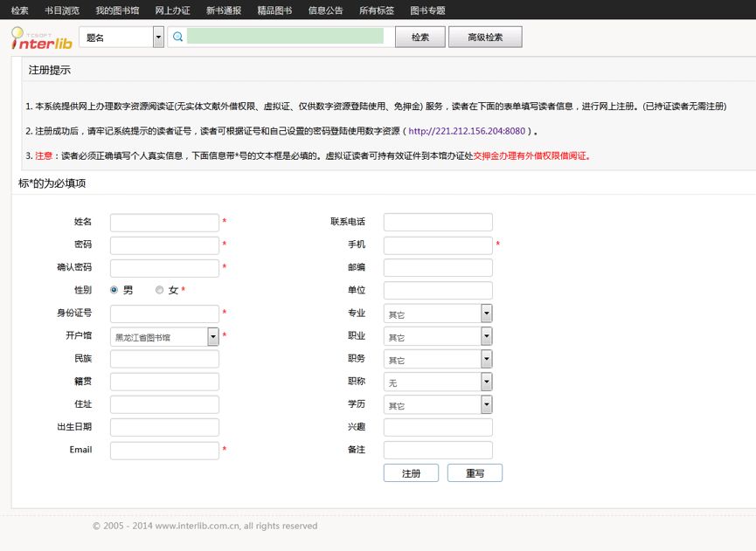Click the 密码 input field
Viewport: 756px width, 551px height.
click(x=164, y=245)
